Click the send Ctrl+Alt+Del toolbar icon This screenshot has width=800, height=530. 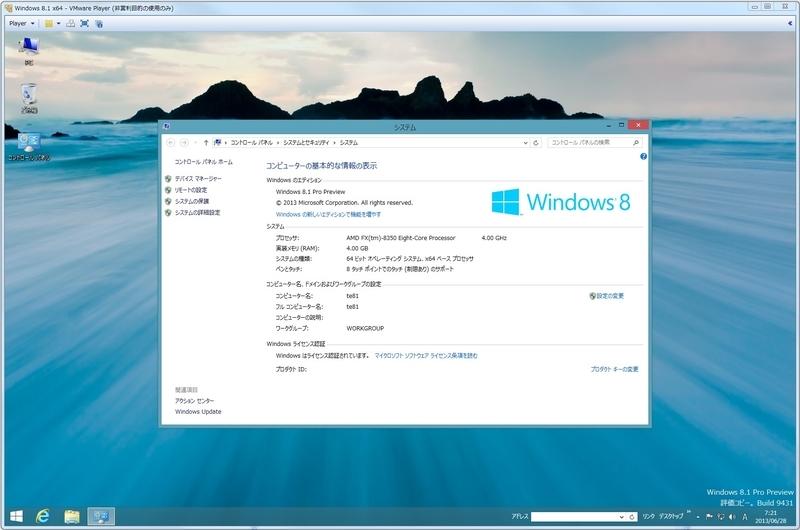coord(71,23)
